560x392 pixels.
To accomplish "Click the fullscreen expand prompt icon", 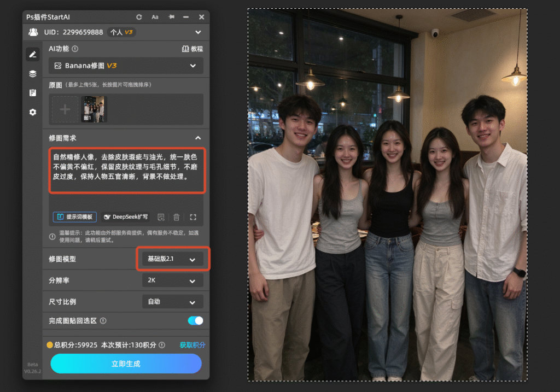I will 193,217.
